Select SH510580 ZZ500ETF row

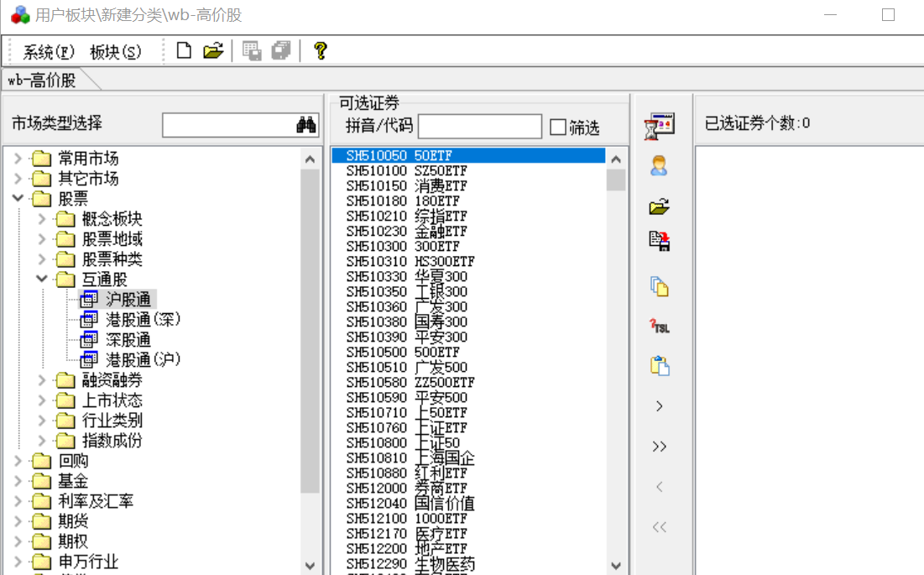[468, 382]
